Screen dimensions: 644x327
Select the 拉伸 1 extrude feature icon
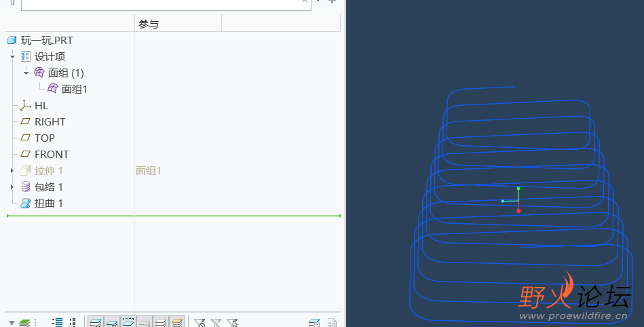26,170
